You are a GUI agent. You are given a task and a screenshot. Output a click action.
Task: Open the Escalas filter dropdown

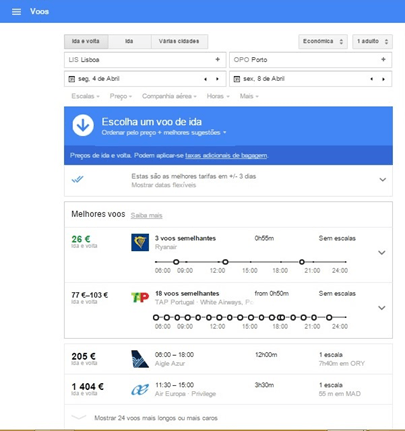pos(85,96)
